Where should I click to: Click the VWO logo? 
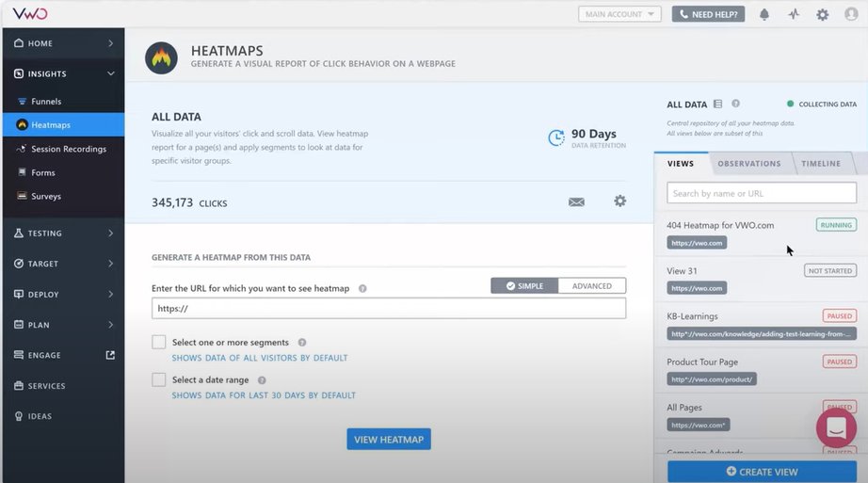(30, 14)
